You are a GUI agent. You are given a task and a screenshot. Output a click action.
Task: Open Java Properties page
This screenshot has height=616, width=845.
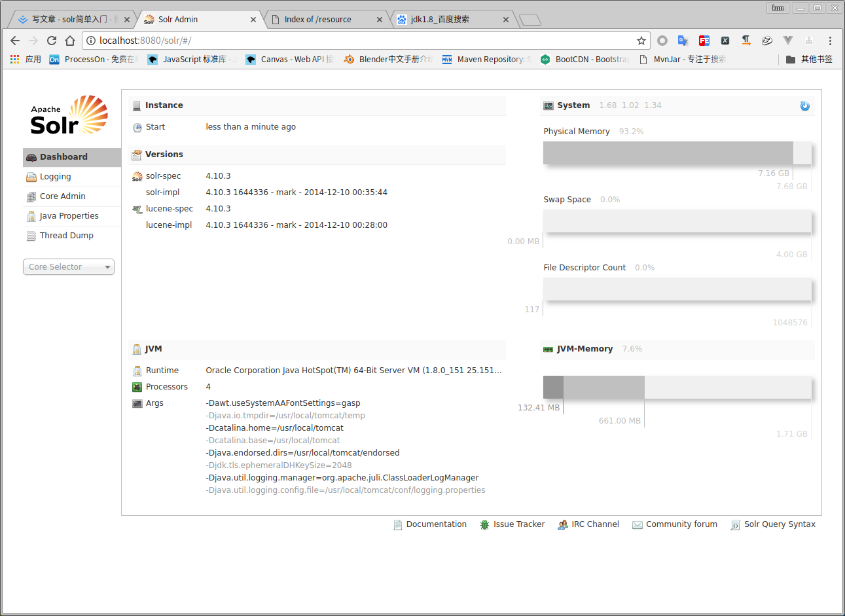coord(72,216)
